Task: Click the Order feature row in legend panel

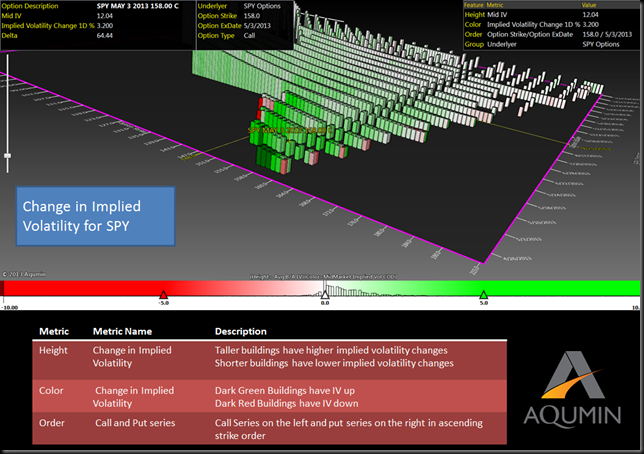Action: (x=550, y=35)
